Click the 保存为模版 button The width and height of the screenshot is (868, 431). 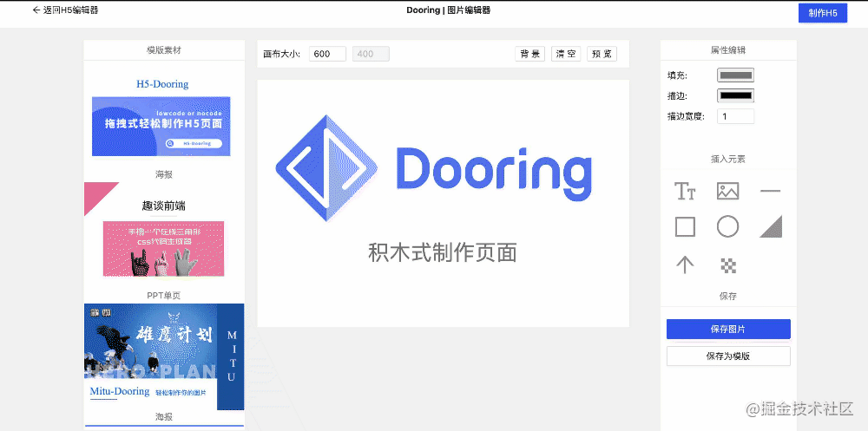pyautogui.click(x=728, y=356)
